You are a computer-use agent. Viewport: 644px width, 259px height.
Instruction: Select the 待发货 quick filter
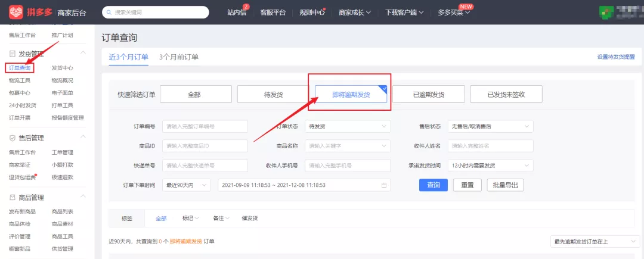tap(273, 95)
